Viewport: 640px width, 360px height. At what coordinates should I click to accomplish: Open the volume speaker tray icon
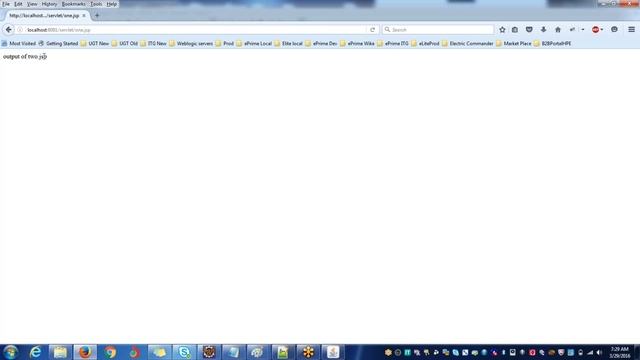599,353
